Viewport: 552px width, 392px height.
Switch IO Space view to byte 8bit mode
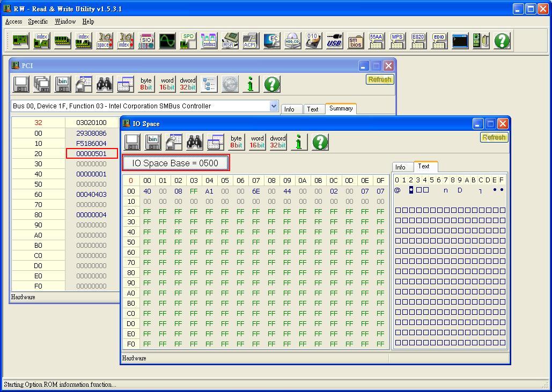[x=235, y=142]
